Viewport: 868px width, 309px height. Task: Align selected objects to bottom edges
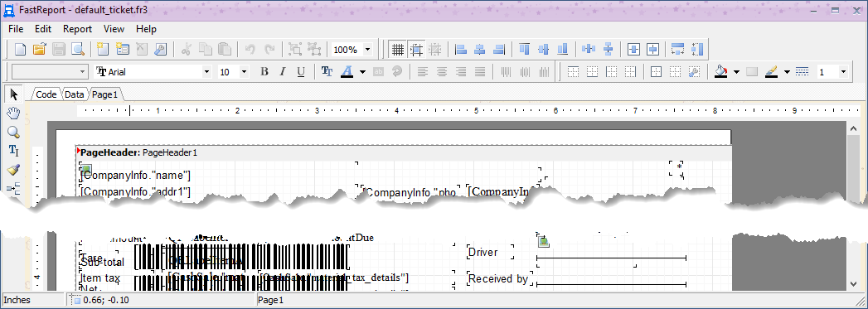562,49
